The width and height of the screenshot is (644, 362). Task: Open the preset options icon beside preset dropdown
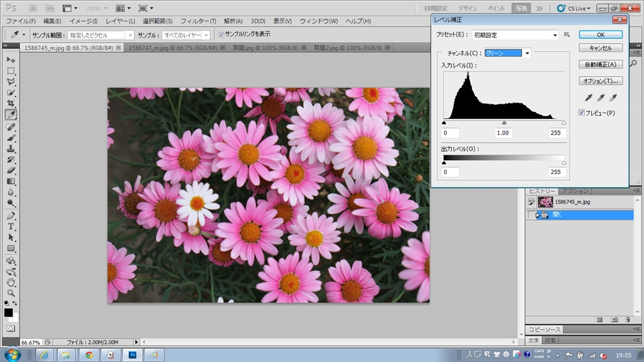(567, 35)
